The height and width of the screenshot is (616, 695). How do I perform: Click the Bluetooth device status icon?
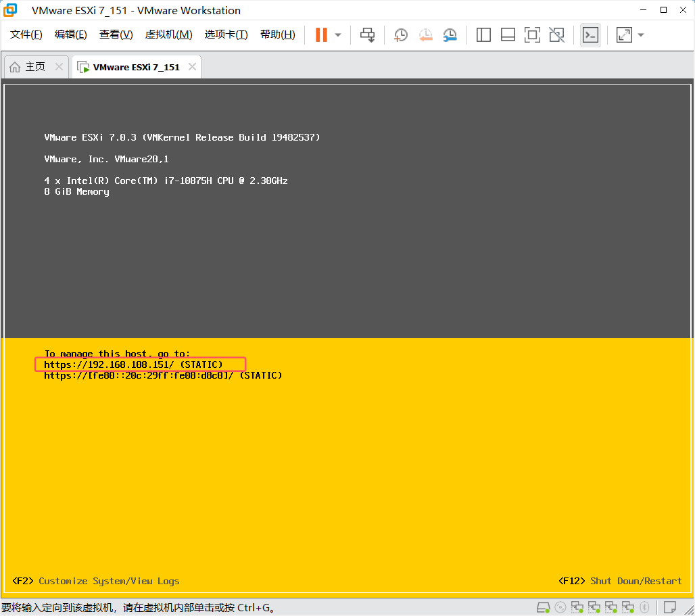click(x=644, y=607)
